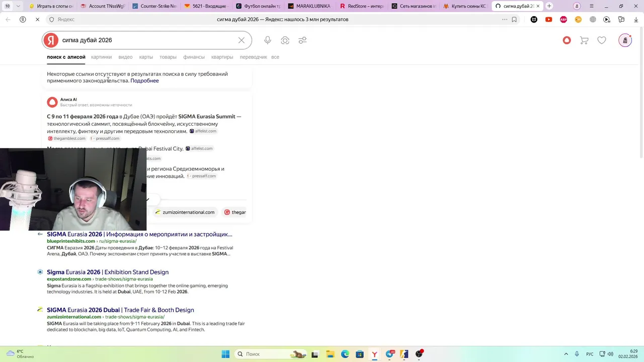Click the tab counter showing 10
This screenshot has height=362, width=644.
point(8,6)
